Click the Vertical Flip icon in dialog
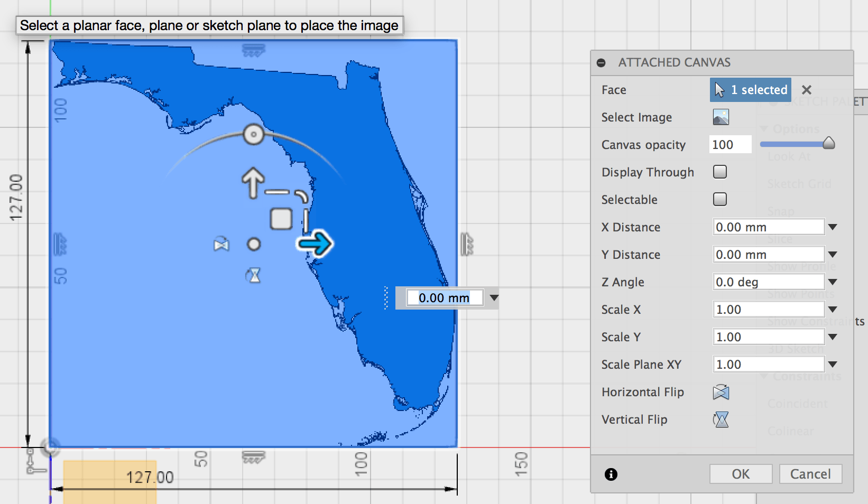Image resolution: width=868 pixels, height=504 pixels. 721,419
